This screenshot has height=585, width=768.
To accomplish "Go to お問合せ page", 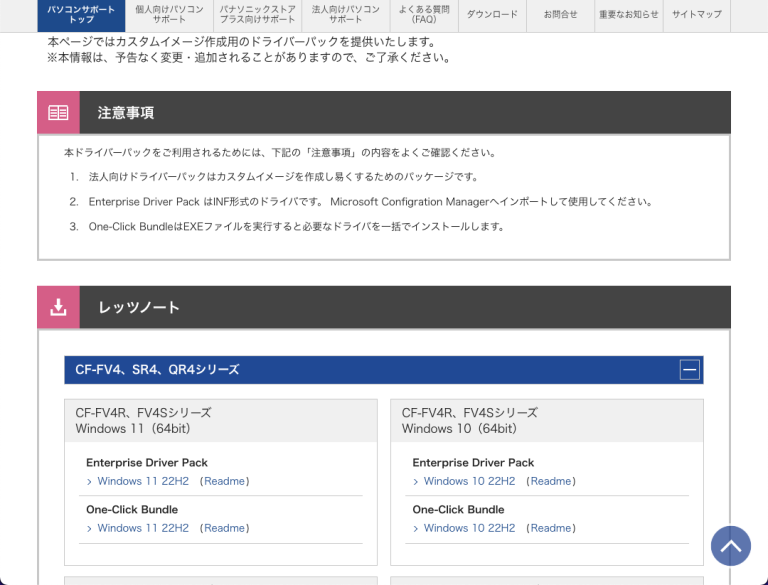I will pos(560,15).
